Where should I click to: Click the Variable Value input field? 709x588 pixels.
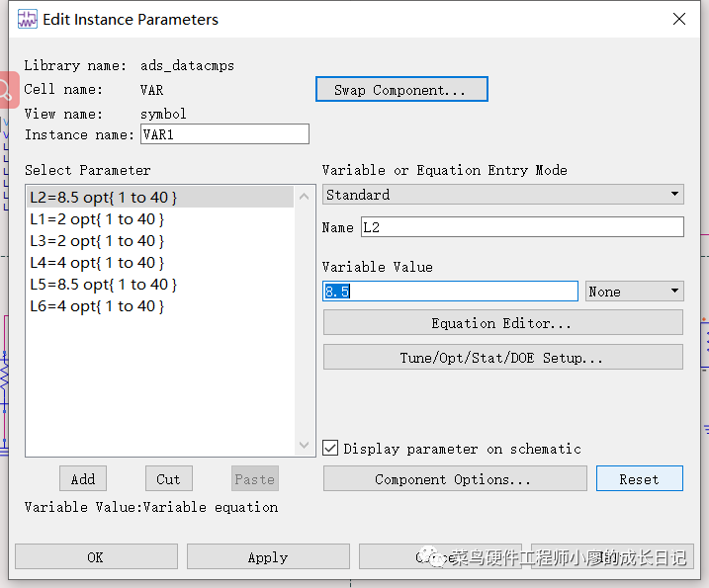[450, 292]
